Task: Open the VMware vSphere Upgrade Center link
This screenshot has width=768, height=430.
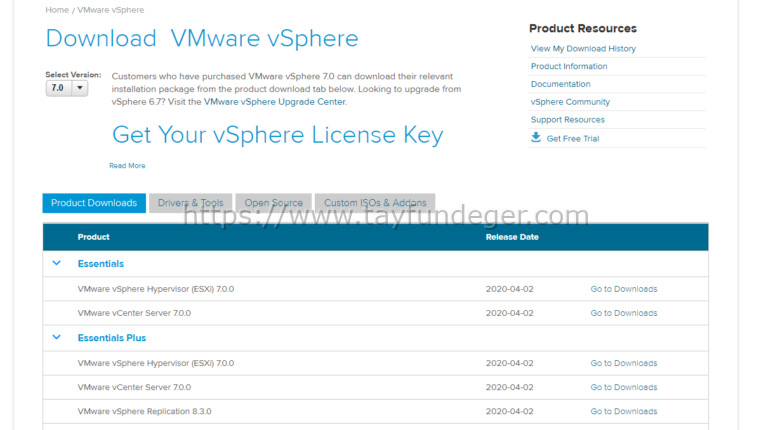Action: (275, 102)
